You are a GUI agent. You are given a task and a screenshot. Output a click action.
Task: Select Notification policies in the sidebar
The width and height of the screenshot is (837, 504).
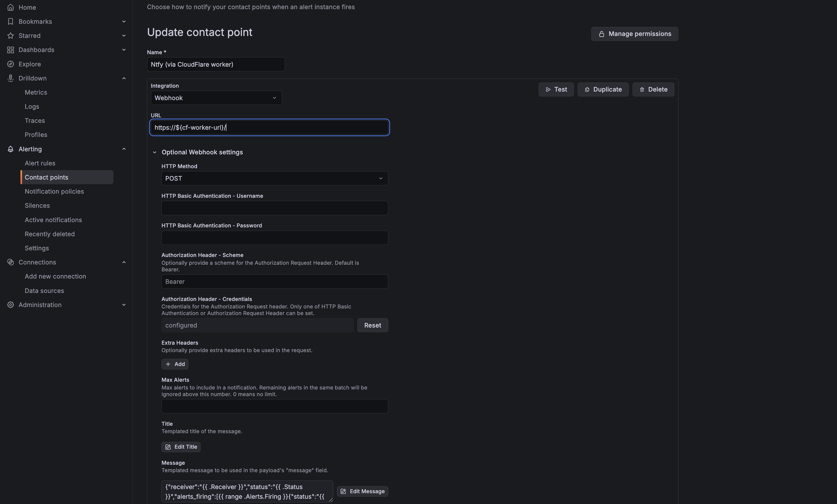(54, 191)
